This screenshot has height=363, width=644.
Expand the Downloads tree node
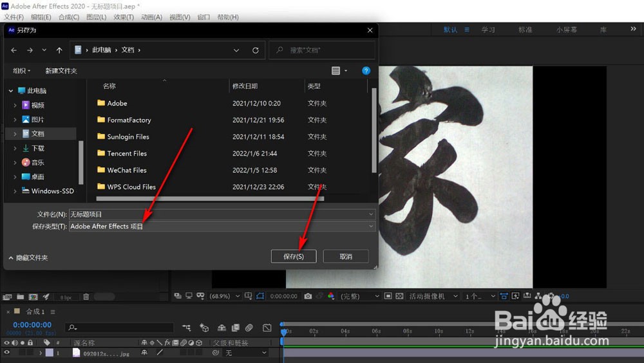pyautogui.click(x=15, y=148)
